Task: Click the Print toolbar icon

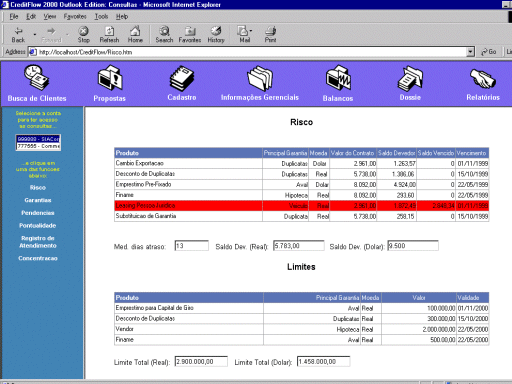Action: tap(270, 35)
